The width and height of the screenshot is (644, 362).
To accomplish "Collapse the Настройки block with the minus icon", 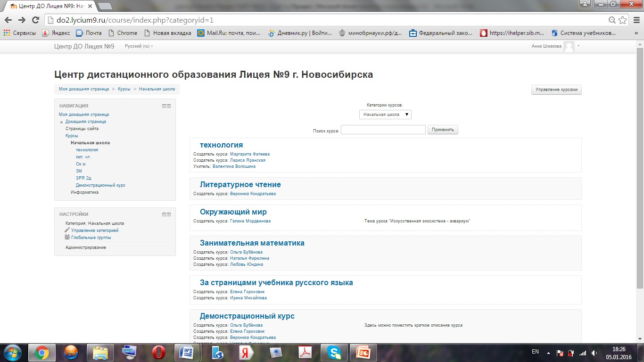I will click(x=164, y=214).
